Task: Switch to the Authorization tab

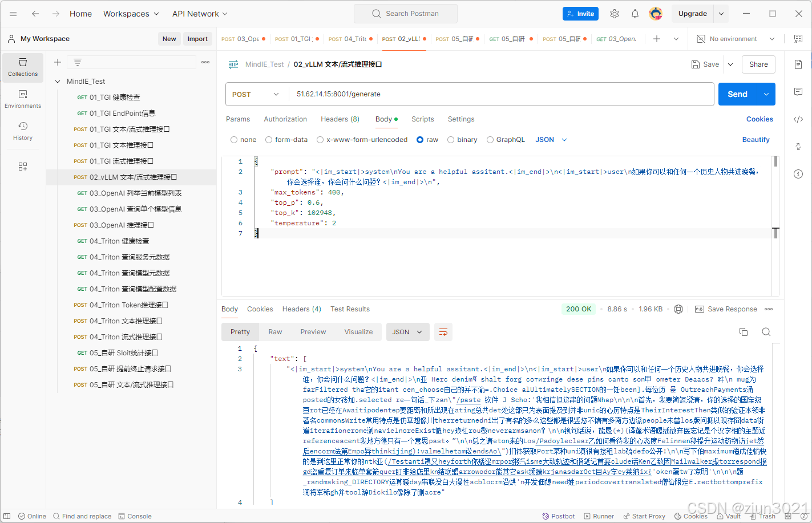Action: pos(285,119)
